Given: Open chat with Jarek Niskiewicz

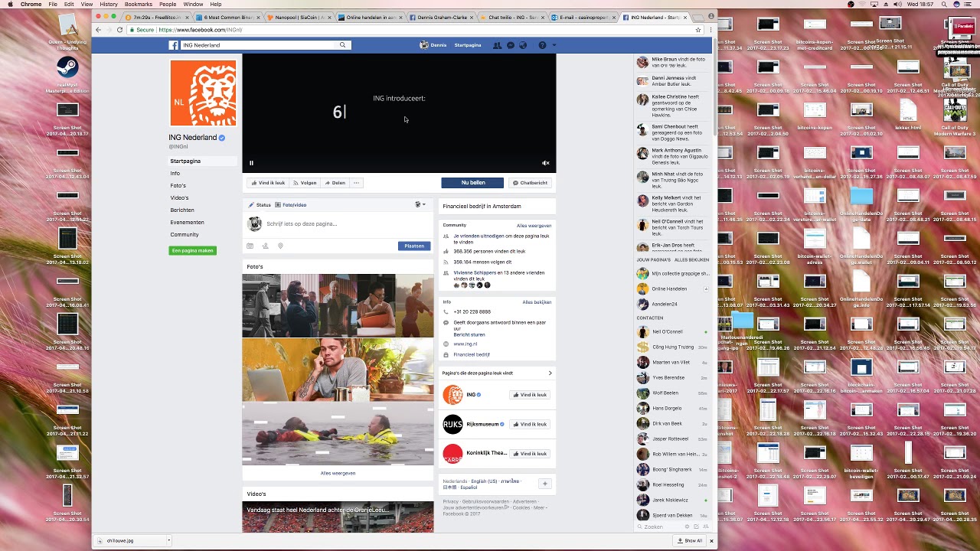Looking at the screenshot, I should (673, 500).
